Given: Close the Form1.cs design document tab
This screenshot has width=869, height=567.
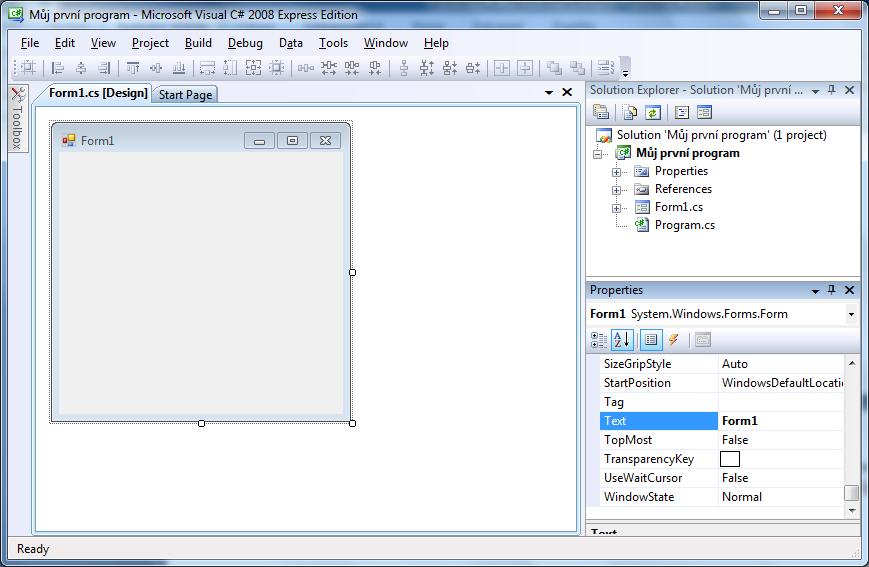Looking at the screenshot, I should click(x=567, y=92).
